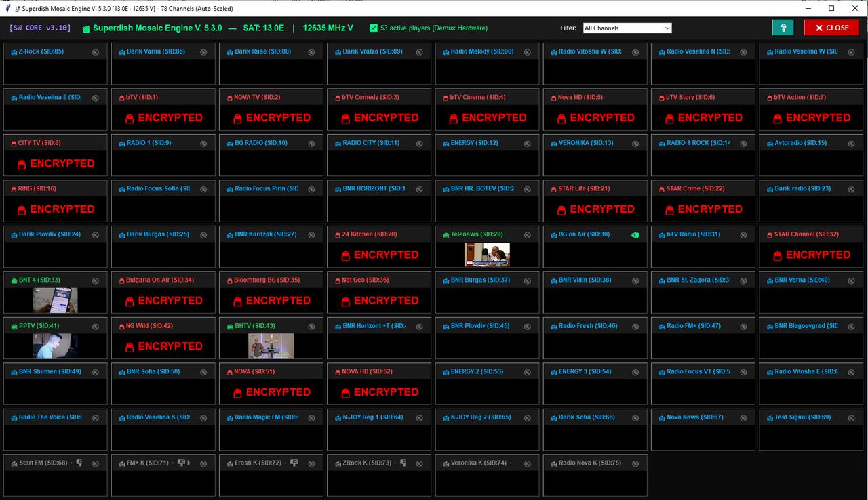Click the BNT 4 video thumbnail

(x=55, y=300)
